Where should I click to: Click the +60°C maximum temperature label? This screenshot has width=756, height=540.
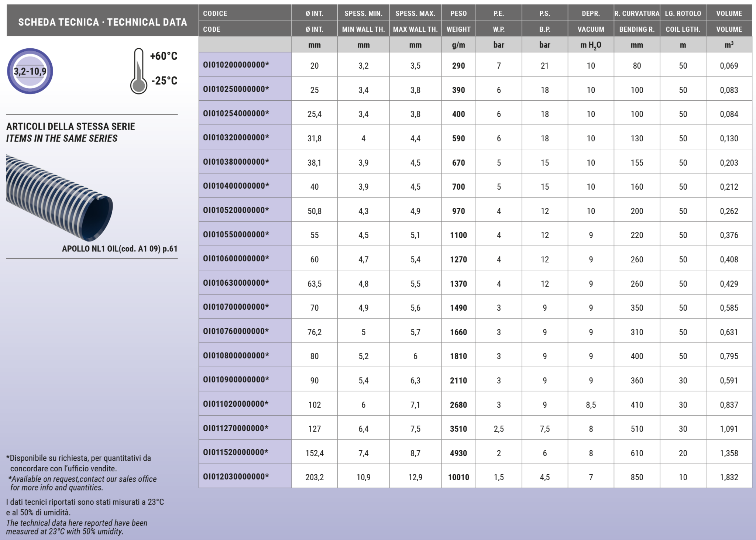164,56
